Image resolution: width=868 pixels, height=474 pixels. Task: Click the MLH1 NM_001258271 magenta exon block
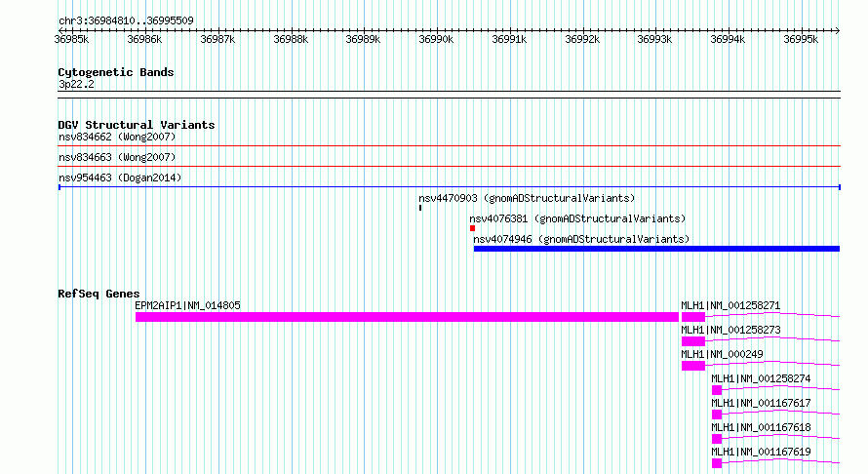(x=693, y=317)
